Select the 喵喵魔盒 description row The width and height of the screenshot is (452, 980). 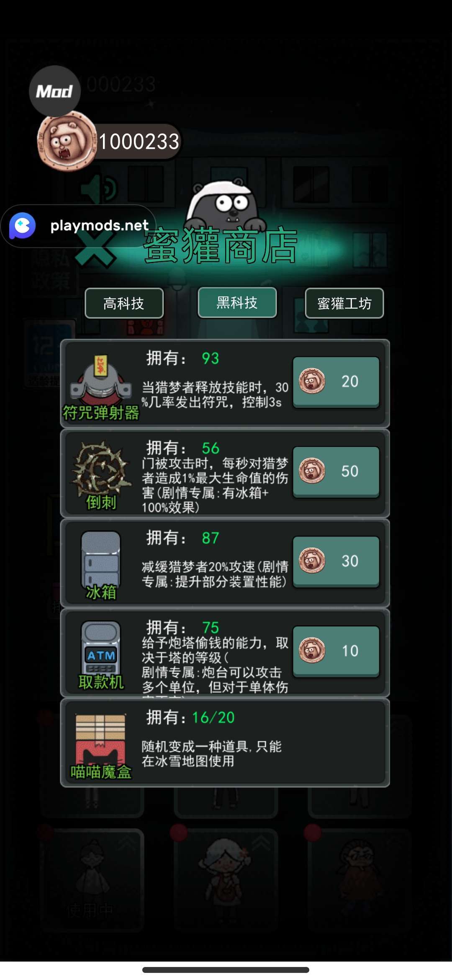coord(225,743)
